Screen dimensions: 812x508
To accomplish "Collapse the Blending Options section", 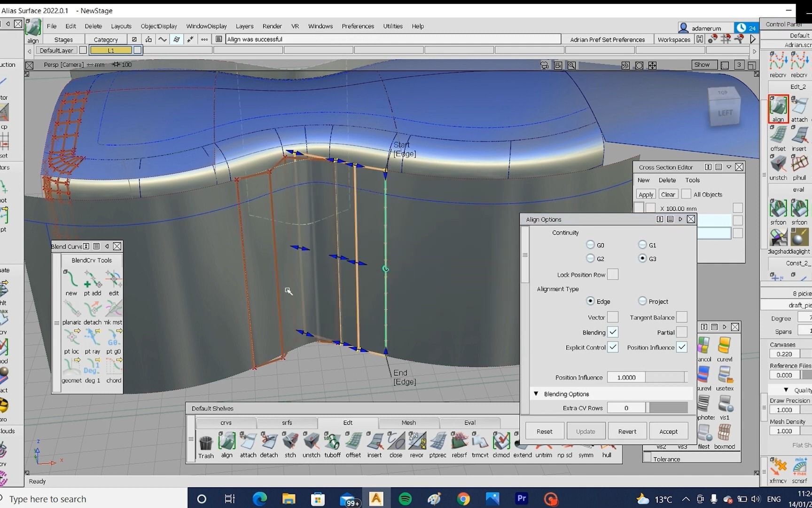I will click(x=536, y=394).
